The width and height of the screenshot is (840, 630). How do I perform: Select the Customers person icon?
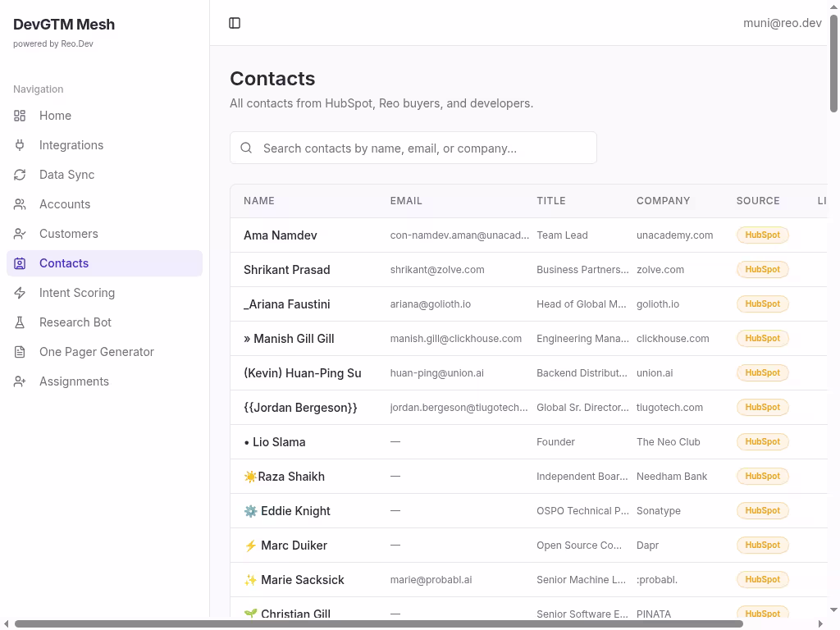click(x=20, y=234)
